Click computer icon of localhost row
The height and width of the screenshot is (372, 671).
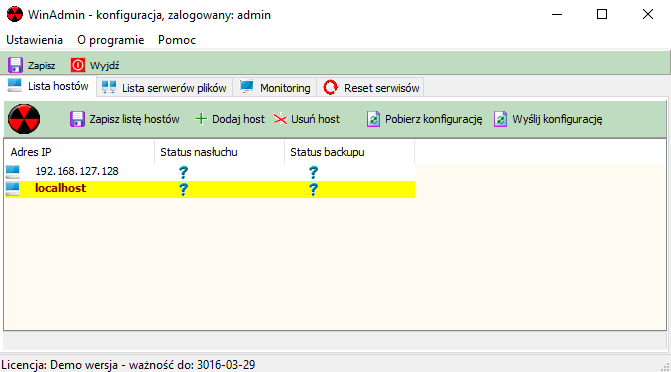pos(13,189)
